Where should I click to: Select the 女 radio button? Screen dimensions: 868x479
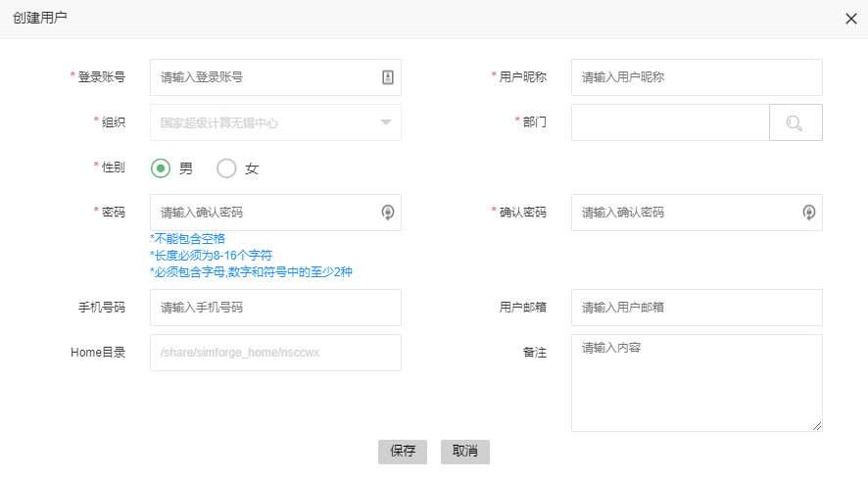[226, 168]
